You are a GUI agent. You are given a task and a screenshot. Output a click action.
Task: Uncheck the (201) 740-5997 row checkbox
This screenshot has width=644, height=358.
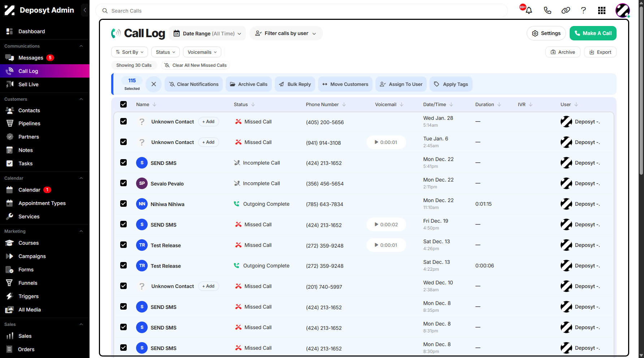[x=123, y=286]
